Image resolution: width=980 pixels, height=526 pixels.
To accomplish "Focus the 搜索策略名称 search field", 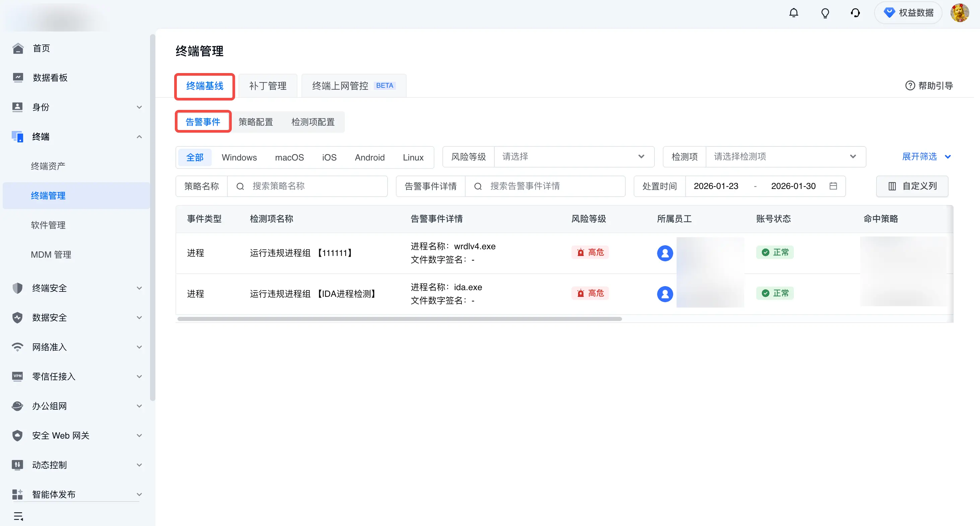I will pyautogui.click(x=307, y=186).
